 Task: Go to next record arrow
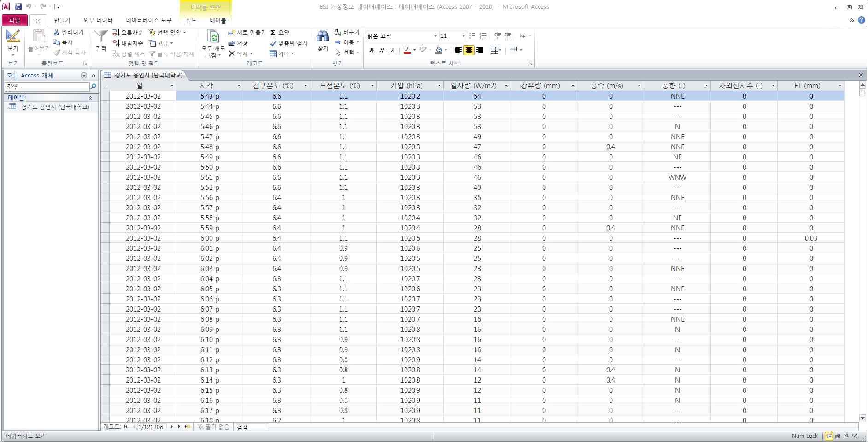pos(172,427)
